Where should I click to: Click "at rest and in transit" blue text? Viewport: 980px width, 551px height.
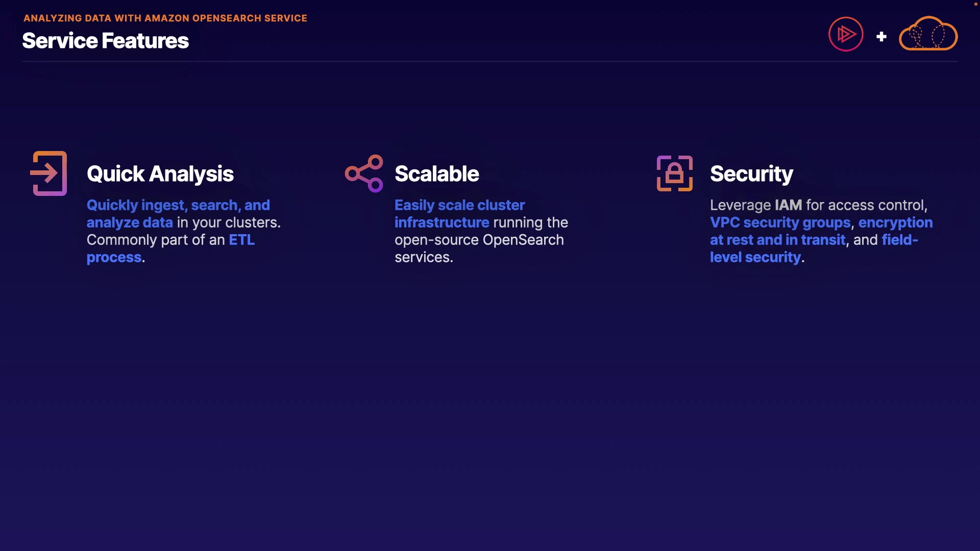[777, 240]
